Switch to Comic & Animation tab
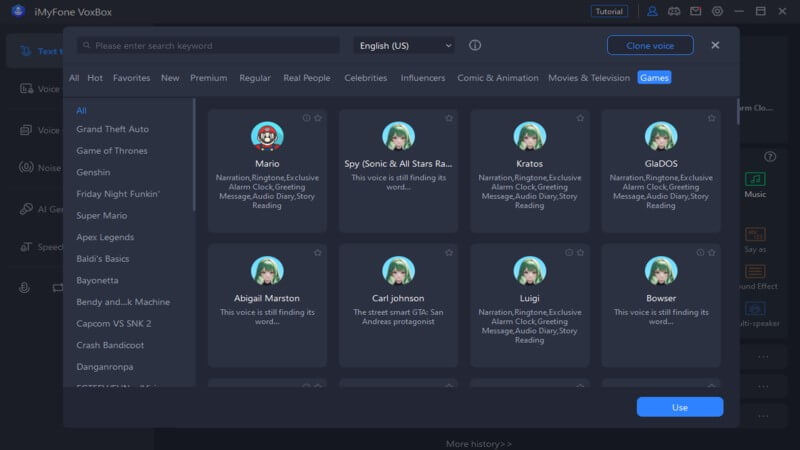The height and width of the screenshot is (450, 800). [497, 78]
